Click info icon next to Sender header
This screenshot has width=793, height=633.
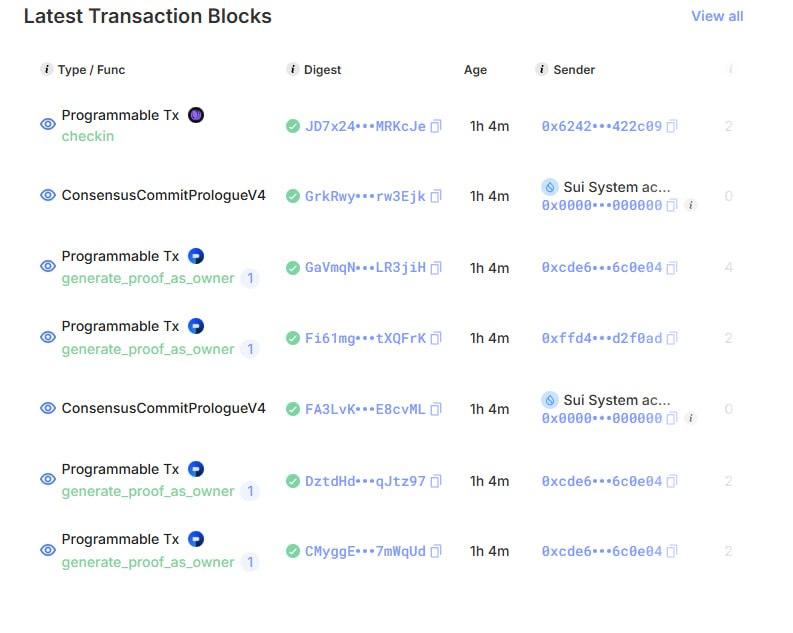(542, 70)
